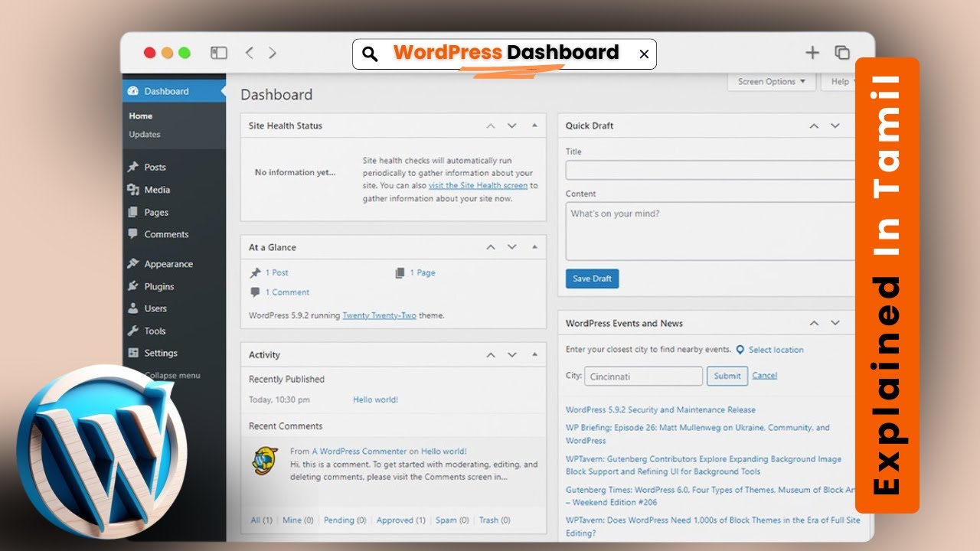The image size is (980, 551).
Task: Click the Users person icon
Action: [134, 308]
